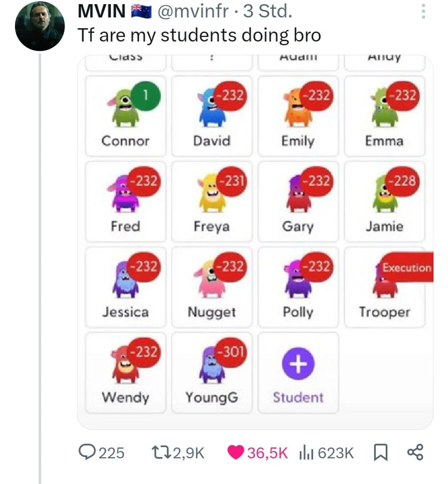Open MVIN's profile avatar

pos(40,26)
